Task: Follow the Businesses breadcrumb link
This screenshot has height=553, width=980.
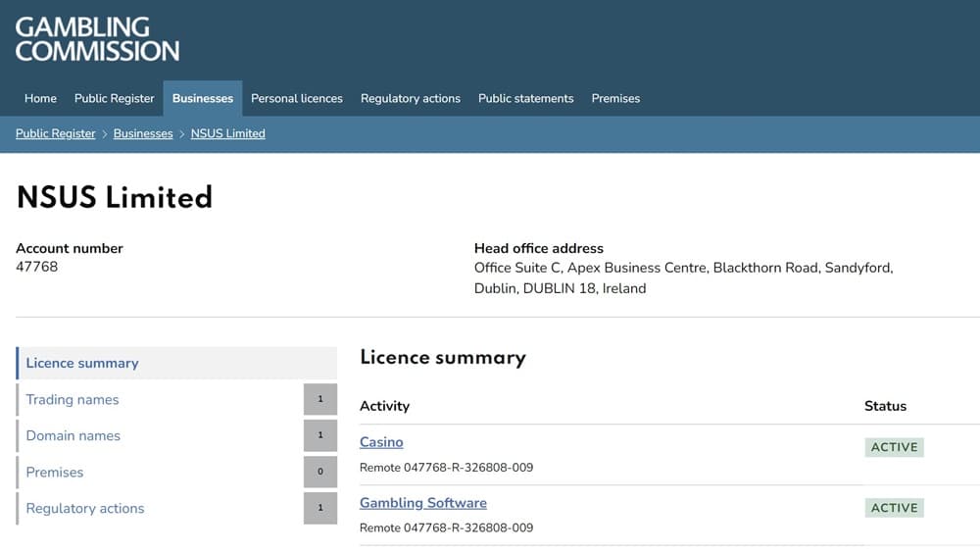Action: (x=143, y=134)
